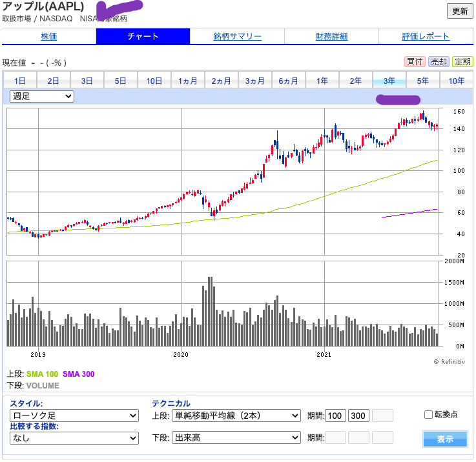476x462 pixels.
Task: Open the 週足 candle interval dropdown
Action: 42,96
